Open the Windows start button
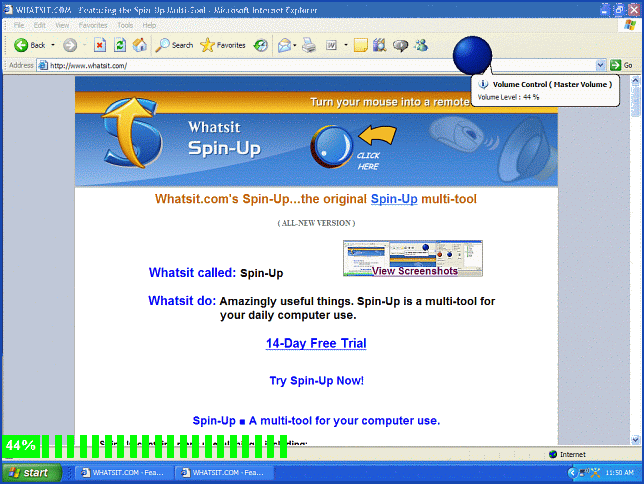 tap(32, 472)
